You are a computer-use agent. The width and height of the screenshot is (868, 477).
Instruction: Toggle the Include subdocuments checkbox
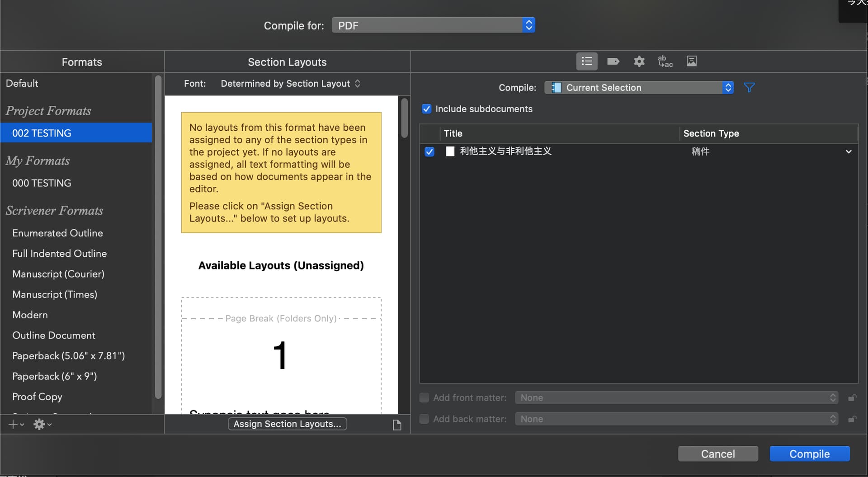(x=426, y=109)
